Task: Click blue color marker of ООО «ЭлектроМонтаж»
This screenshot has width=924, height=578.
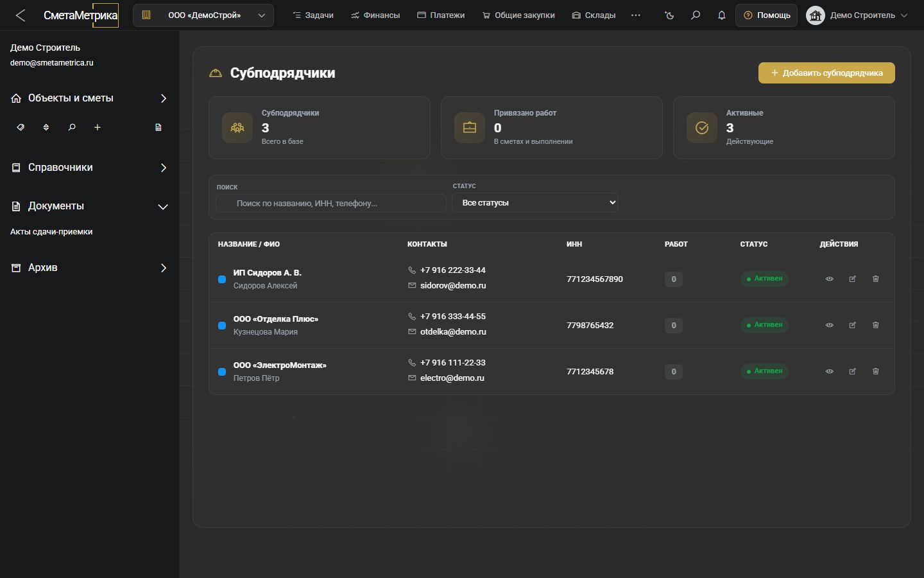Action: pyautogui.click(x=222, y=372)
